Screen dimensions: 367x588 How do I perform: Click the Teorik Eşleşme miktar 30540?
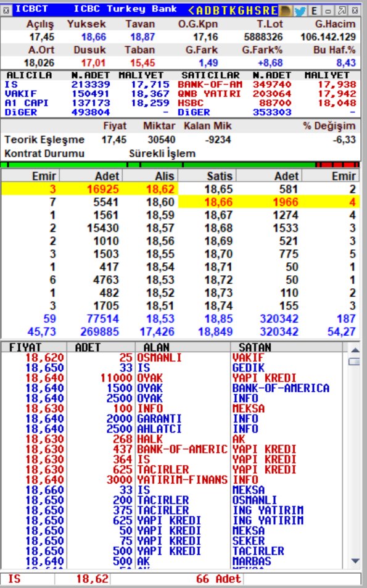[162, 140]
